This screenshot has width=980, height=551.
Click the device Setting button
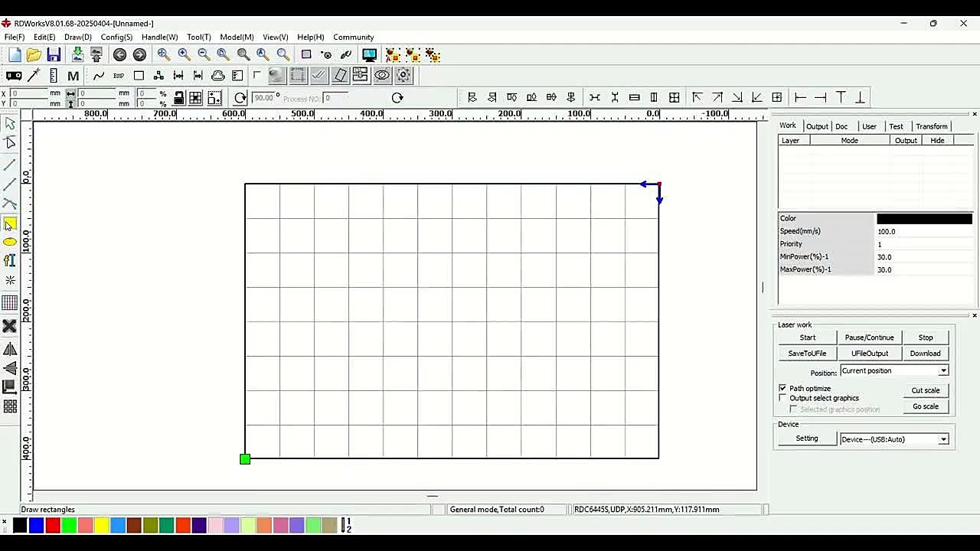click(807, 439)
